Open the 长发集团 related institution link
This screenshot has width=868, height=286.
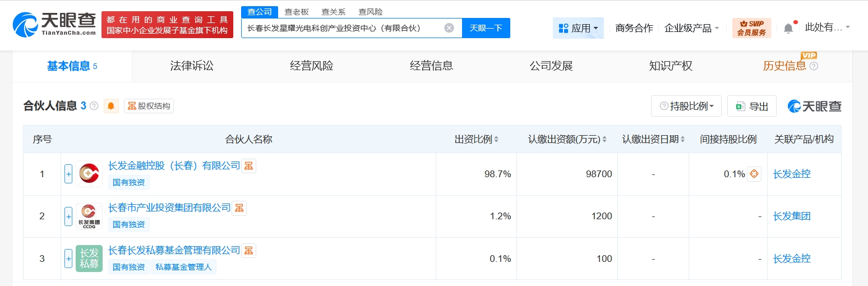click(792, 216)
